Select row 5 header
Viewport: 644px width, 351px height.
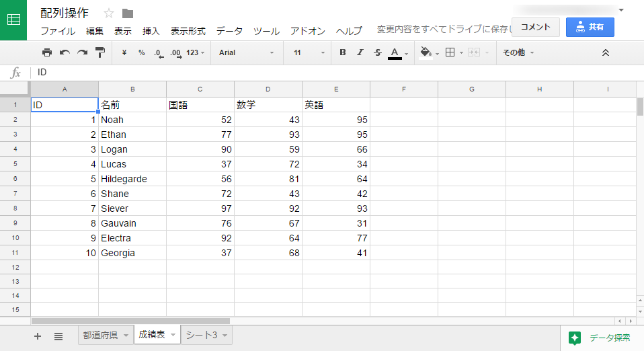[x=15, y=164]
